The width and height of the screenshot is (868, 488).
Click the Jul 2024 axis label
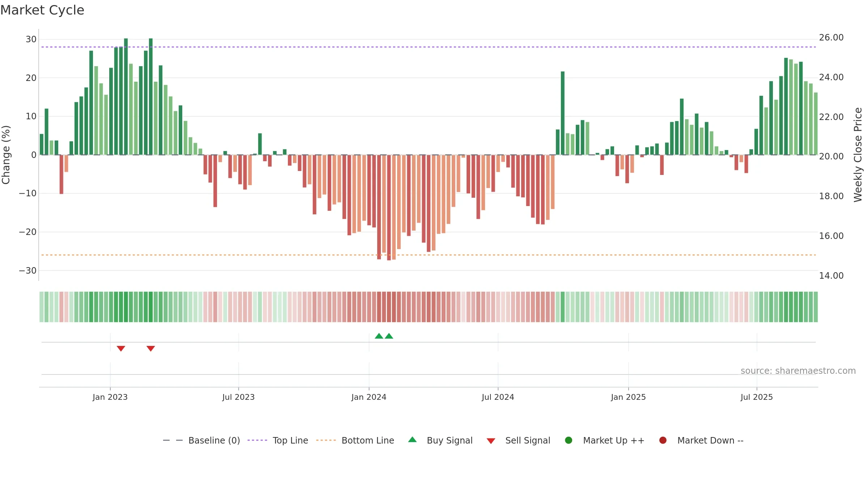(x=498, y=397)
